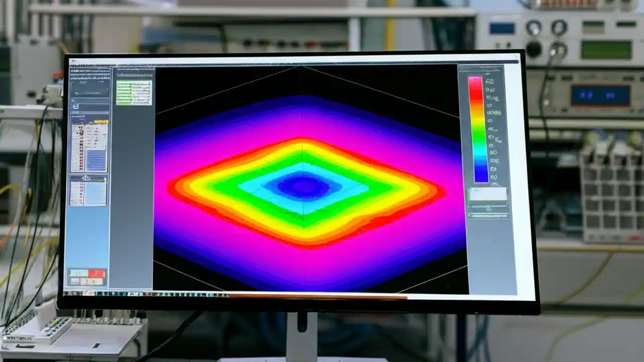644x362 pixels.
Task: Open the layer palette icon above the lower panel
Action: [88, 177]
